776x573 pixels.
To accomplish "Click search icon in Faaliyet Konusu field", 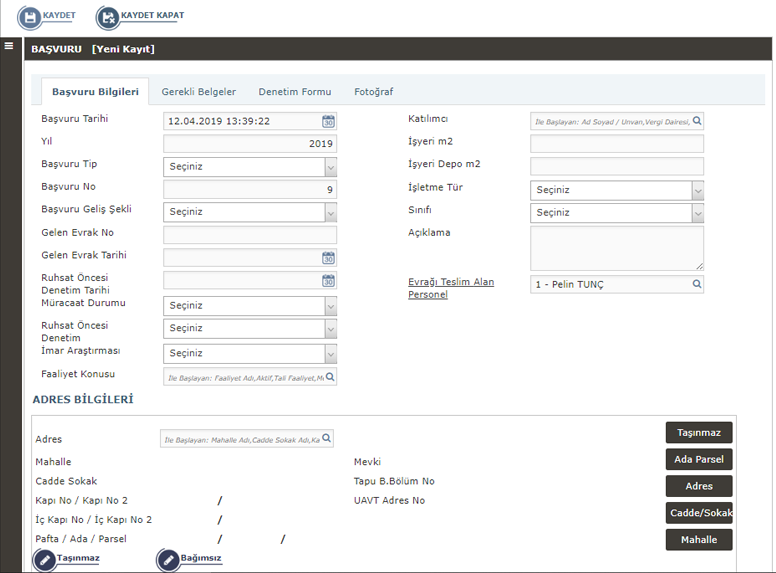I will [x=330, y=377].
